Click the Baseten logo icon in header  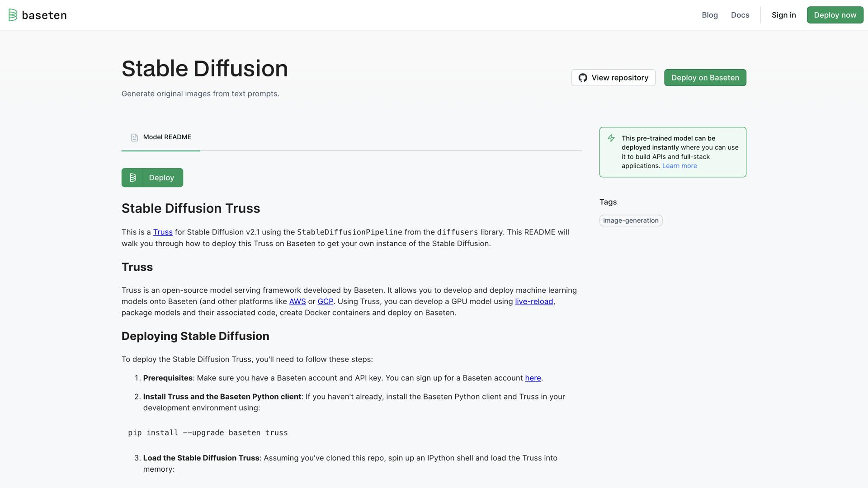(13, 15)
